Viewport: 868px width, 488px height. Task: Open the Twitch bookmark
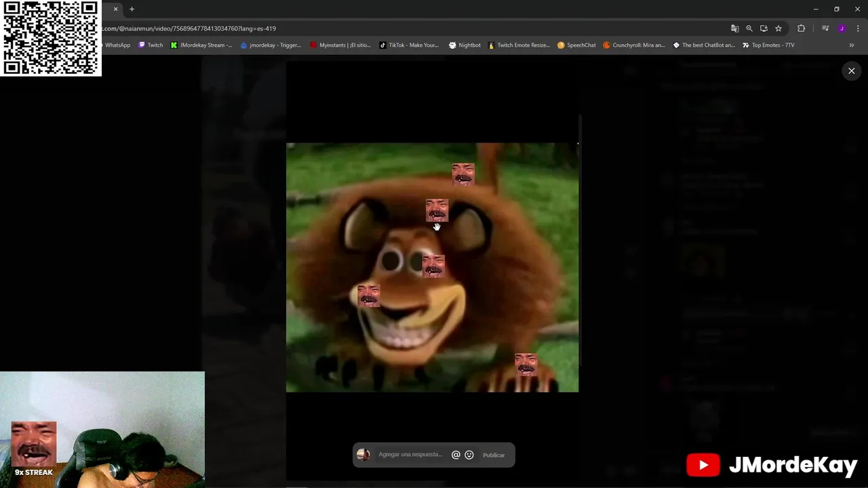(151, 45)
